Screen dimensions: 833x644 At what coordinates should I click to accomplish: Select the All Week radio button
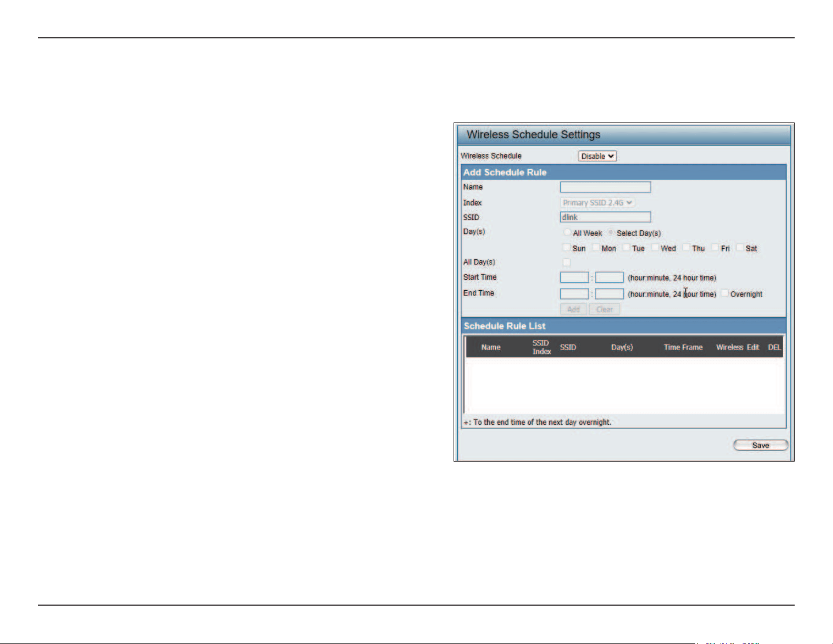(567, 232)
